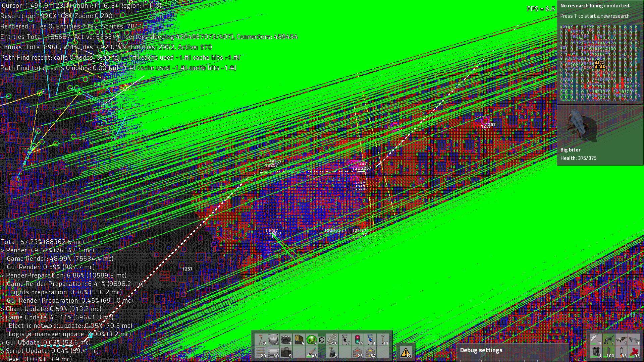The image size is (644, 362).
Task: Select the dark stone wall slot with 9
Action: pos(286,352)
